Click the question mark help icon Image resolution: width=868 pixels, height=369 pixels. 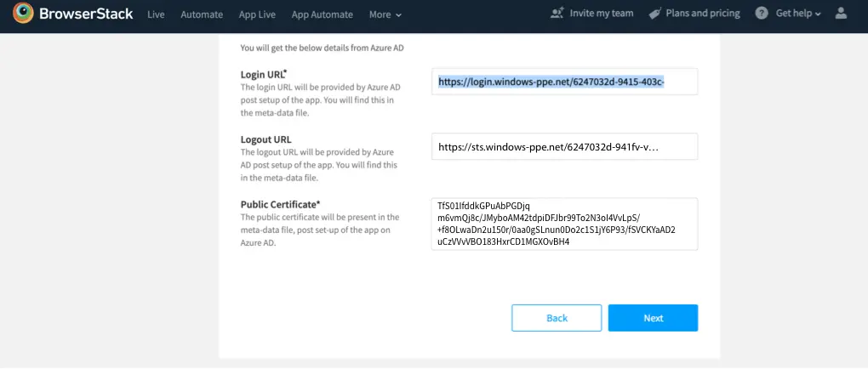[762, 14]
